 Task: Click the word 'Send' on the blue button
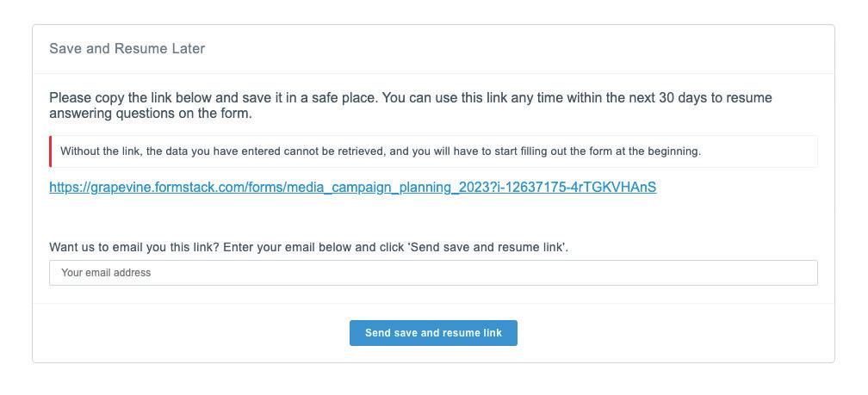pyautogui.click(x=378, y=333)
